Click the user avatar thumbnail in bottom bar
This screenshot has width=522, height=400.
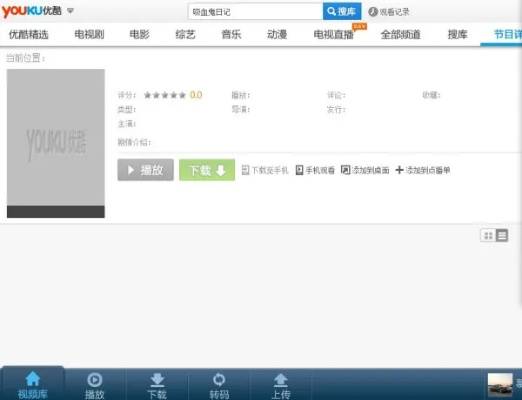500,385
